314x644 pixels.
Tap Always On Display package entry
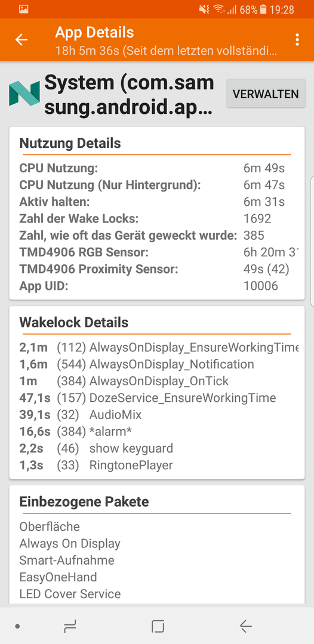pyautogui.click(x=70, y=543)
